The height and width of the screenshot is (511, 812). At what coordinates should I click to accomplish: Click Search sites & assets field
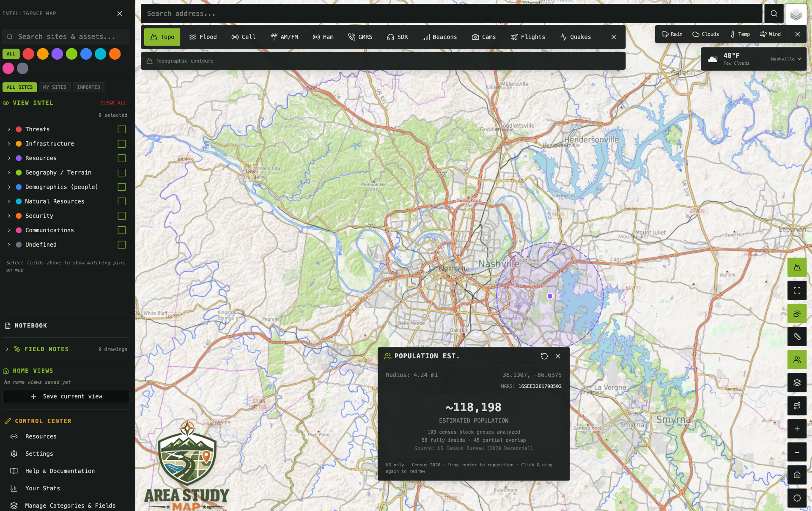(x=66, y=37)
